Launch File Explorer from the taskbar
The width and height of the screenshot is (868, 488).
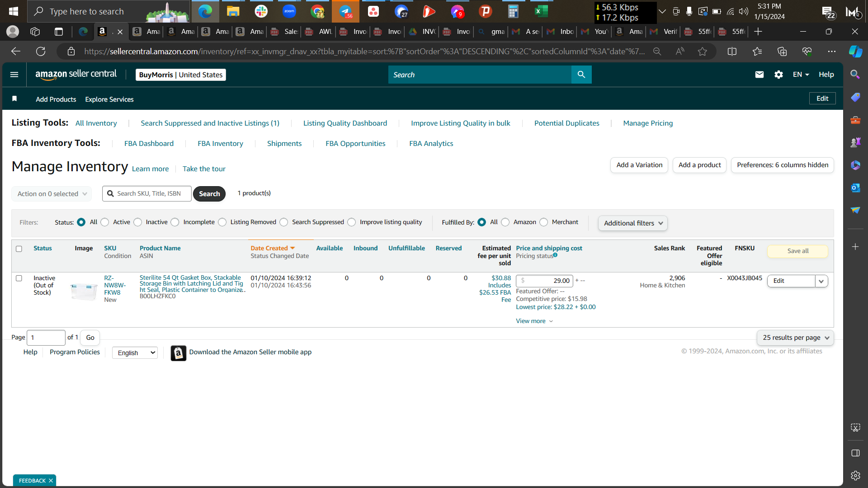(x=233, y=11)
